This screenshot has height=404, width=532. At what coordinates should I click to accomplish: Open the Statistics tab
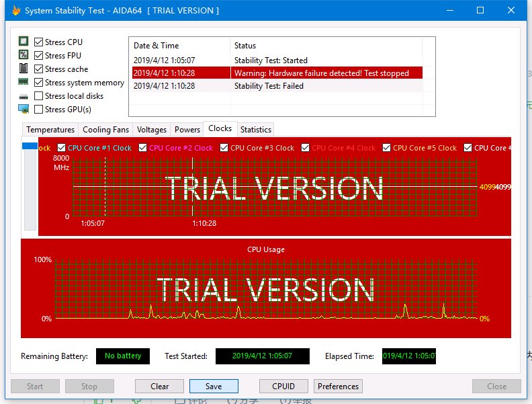click(x=256, y=130)
